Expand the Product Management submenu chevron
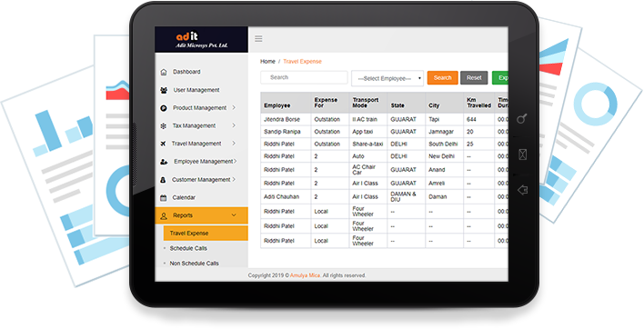The height and width of the screenshot is (329, 644). click(x=234, y=107)
